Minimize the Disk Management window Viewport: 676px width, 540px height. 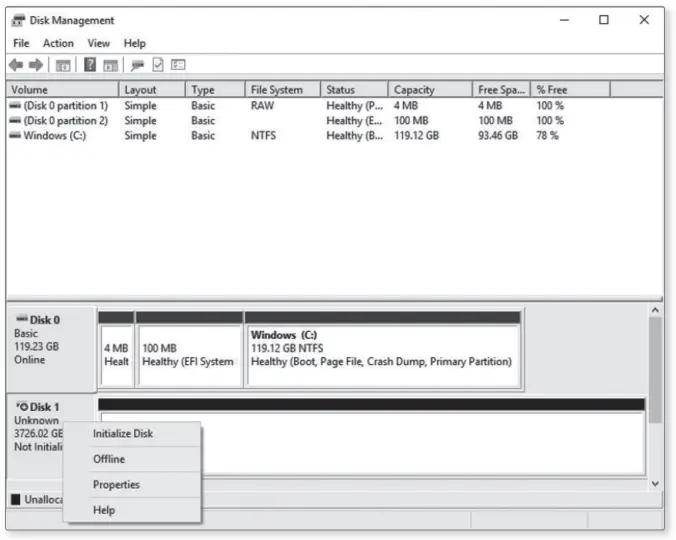pos(564,20)
